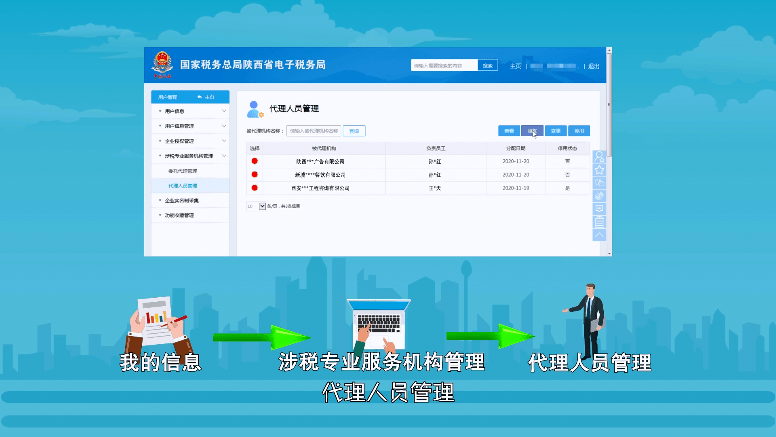Click the rightmost blue action button above table
The height and width of the screenshot is (437, 776).
(x=579, y=131)
